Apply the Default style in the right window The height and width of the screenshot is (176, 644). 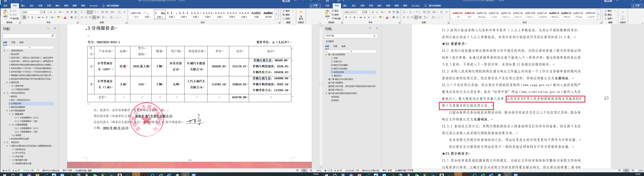(542, 14)
